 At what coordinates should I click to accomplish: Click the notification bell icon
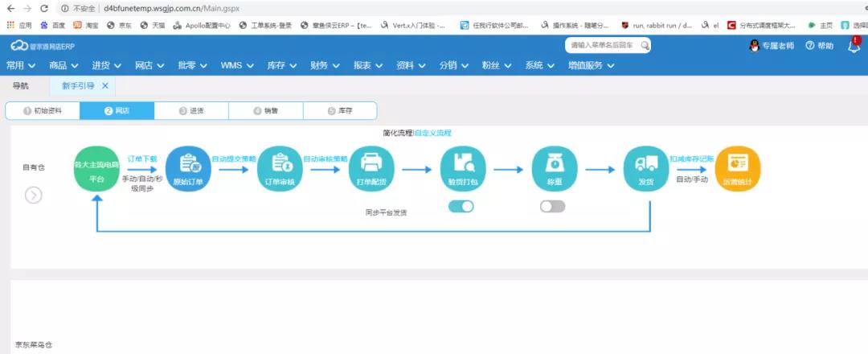coord(854,47)
